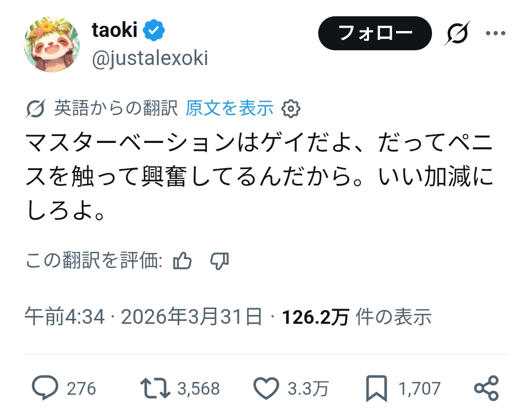Viewport: 532px width, 415px height.
Task: Show the original text via 原文を表示
Action: point(229,108)
